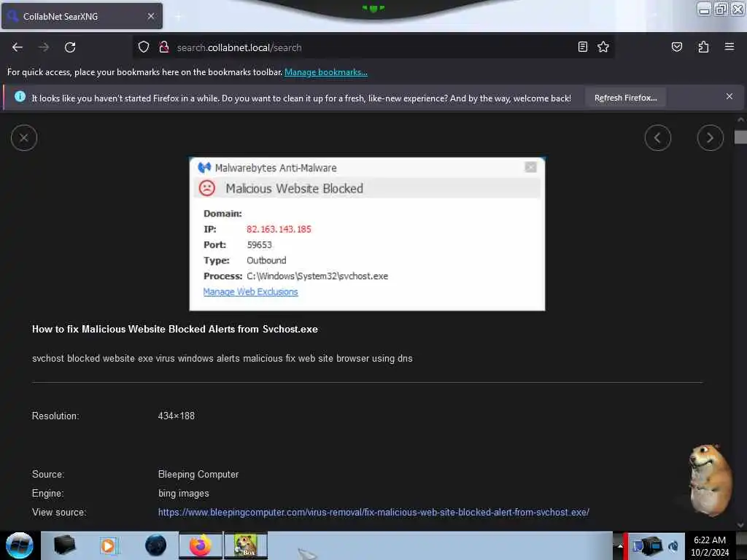Viewport: 747px width, 560px height.
Task: Close the CollabNet SearXNG tab
Action: 151,16
